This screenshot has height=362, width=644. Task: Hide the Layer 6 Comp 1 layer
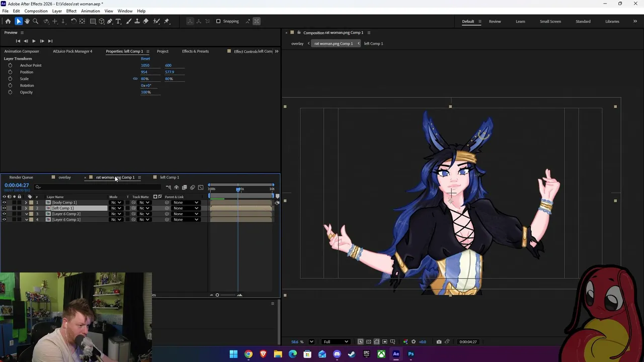click(x=4, y=220)
